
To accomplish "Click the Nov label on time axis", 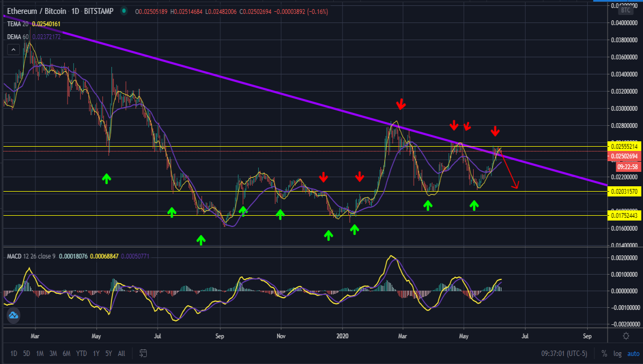I will click(280, 336).
